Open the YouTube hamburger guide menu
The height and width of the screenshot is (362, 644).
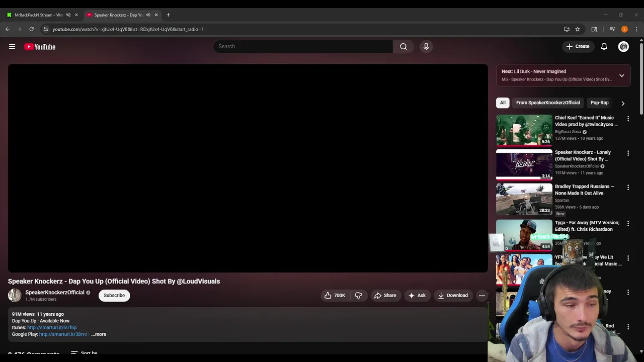coord(12,47)
